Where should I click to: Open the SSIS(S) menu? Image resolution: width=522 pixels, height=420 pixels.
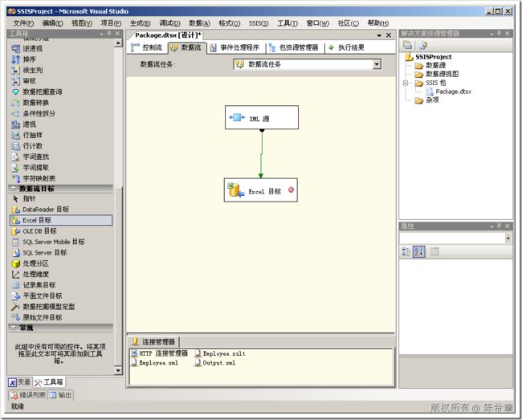[259, 23]
